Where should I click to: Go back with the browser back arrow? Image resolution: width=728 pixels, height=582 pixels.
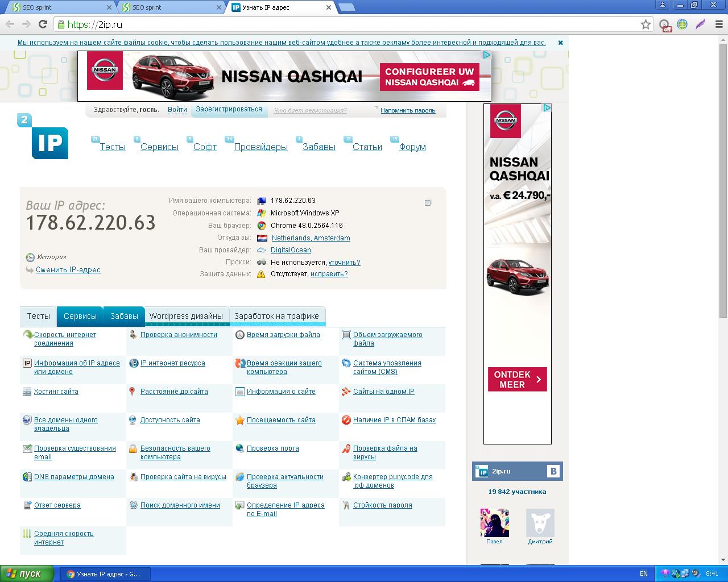pos(10,24)
